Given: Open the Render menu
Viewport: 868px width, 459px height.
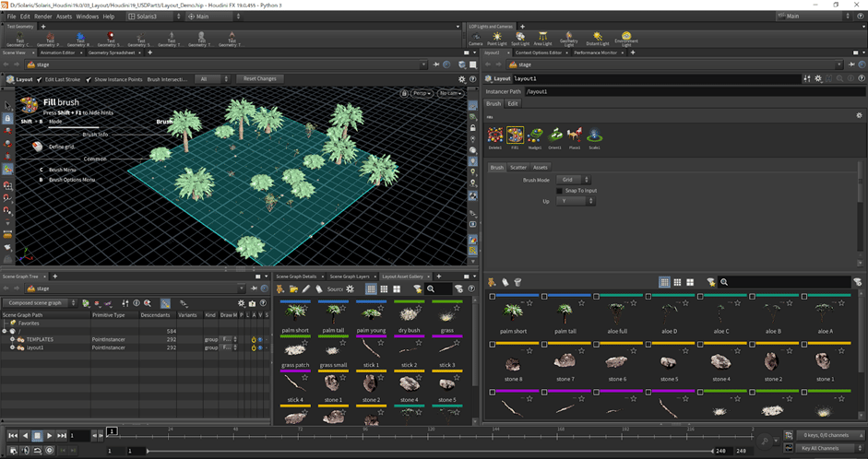Looking at the screenshot, I should tap(42, 17).
